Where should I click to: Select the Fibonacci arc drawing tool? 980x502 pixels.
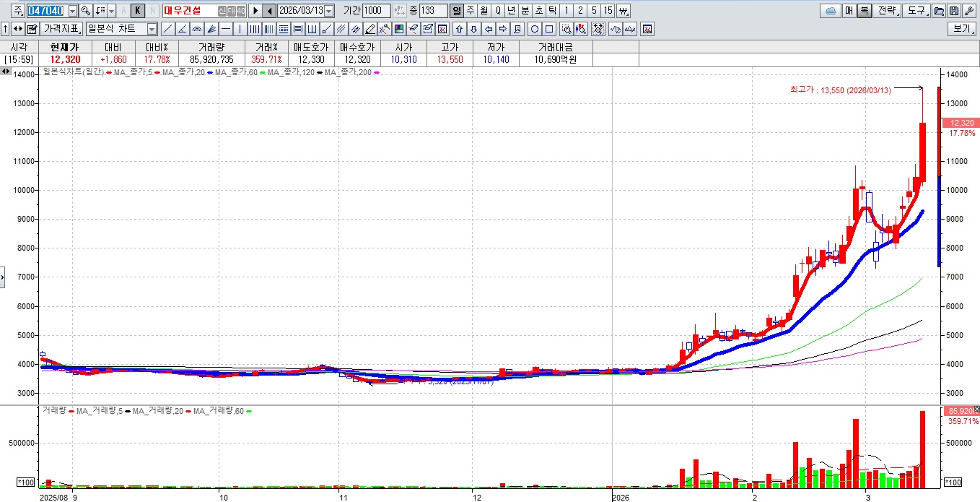(x=196, y=29)
